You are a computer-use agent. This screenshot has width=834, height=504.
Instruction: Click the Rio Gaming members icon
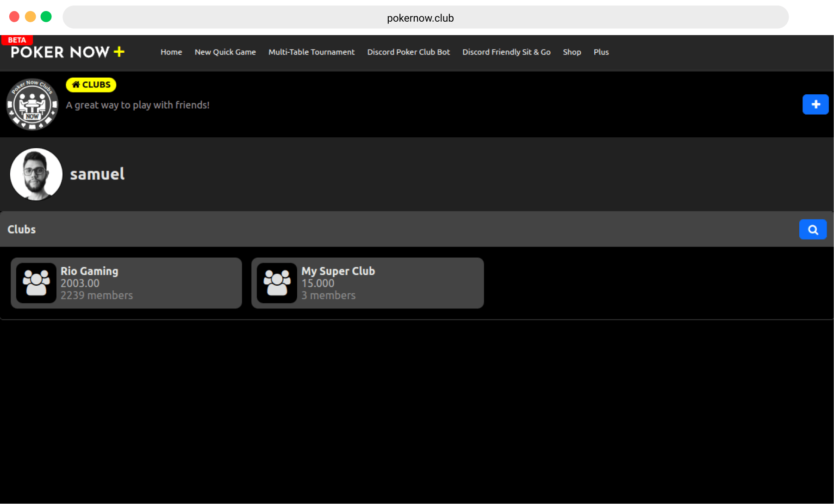click(x=36, y=283)
